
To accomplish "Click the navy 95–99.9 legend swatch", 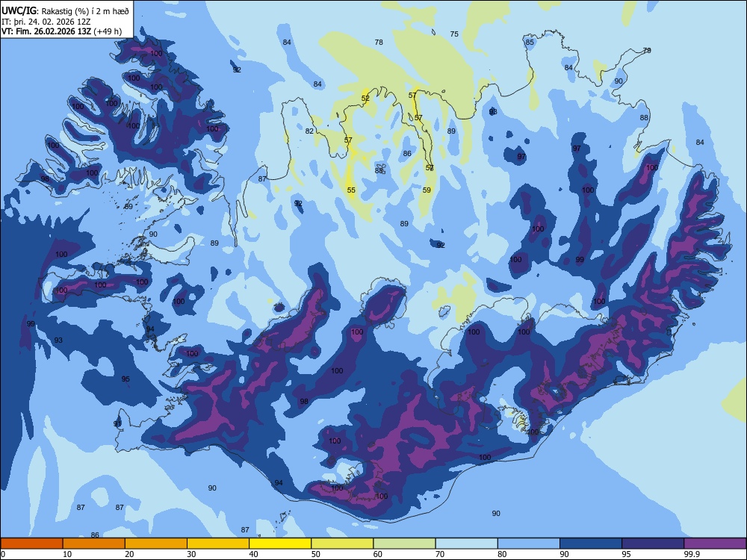I will tap(653, 544).
